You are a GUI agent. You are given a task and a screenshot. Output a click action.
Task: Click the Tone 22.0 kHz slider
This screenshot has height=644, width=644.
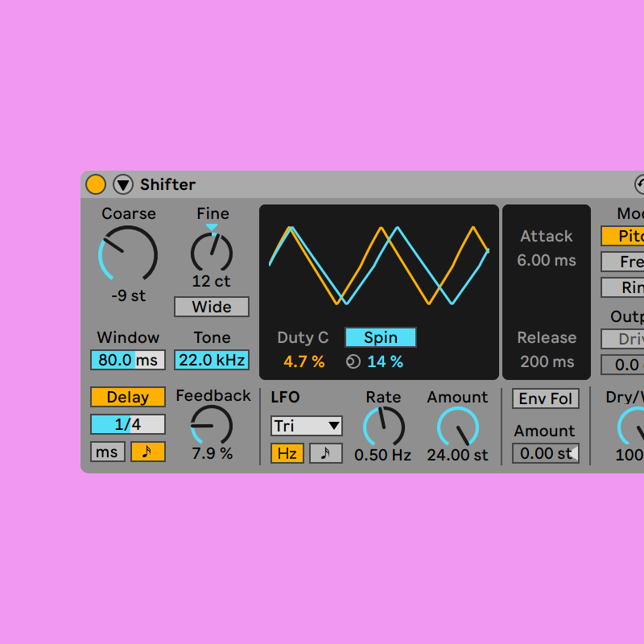point(212,360)
